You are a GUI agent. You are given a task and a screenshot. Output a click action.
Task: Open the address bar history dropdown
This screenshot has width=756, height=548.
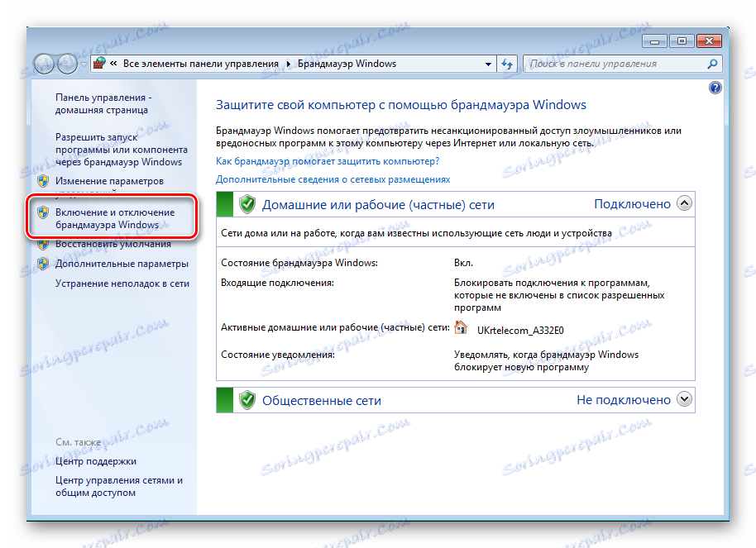pos(488,64)
